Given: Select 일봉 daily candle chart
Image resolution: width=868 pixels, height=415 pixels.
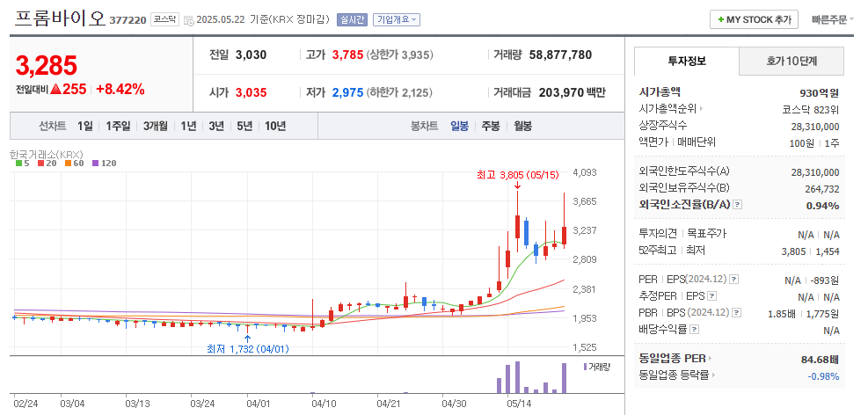Looking at the screenshot, I should pos(459,126).
